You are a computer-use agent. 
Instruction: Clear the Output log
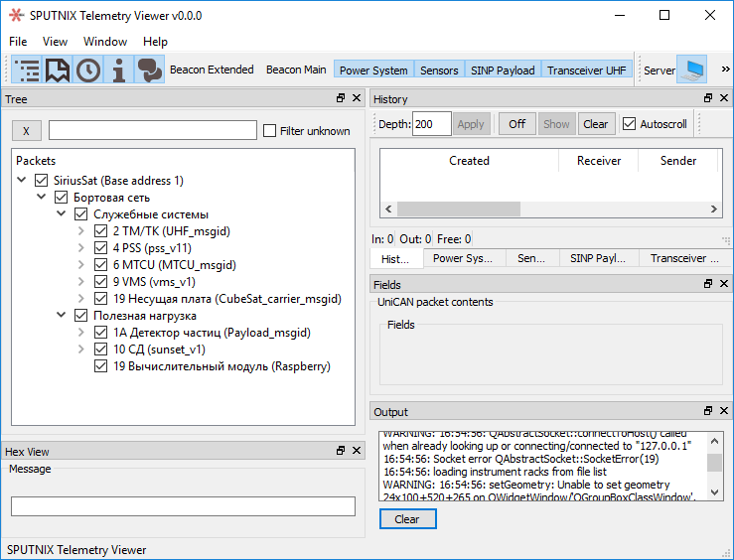point(407,519)
